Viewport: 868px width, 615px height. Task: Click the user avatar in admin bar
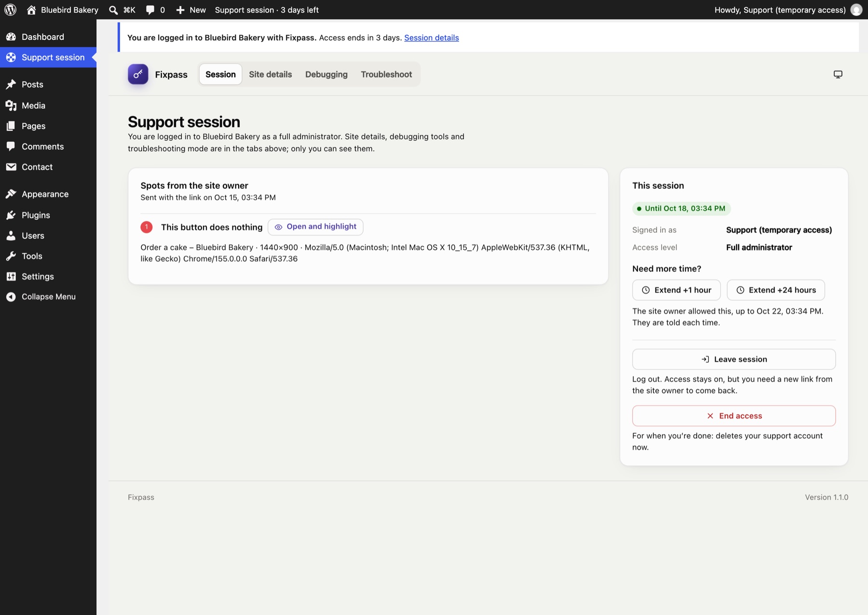pyautogui.click(x=856, y=10)
